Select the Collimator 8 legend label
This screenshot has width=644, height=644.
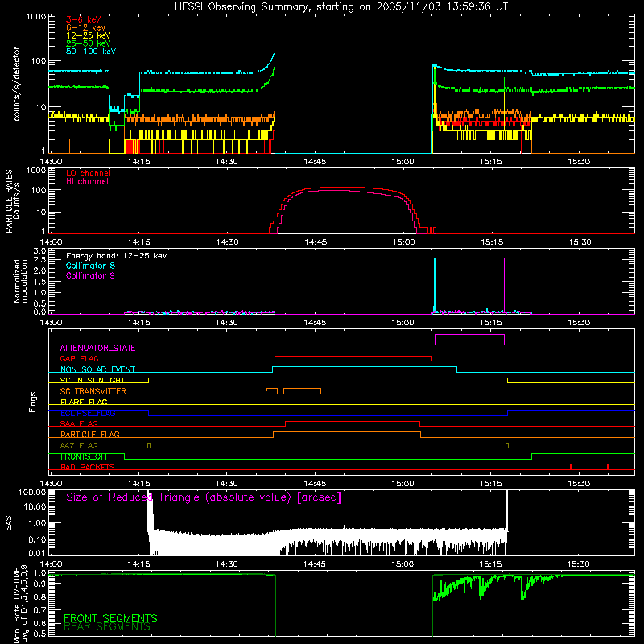90,266
